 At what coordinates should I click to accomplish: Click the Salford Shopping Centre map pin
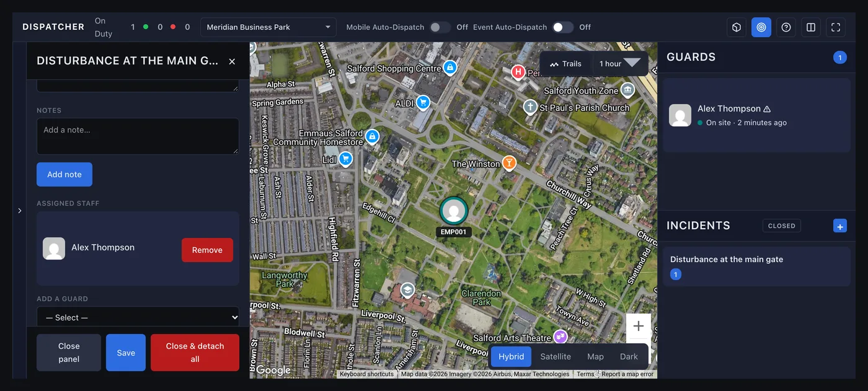tap(451, 67)
